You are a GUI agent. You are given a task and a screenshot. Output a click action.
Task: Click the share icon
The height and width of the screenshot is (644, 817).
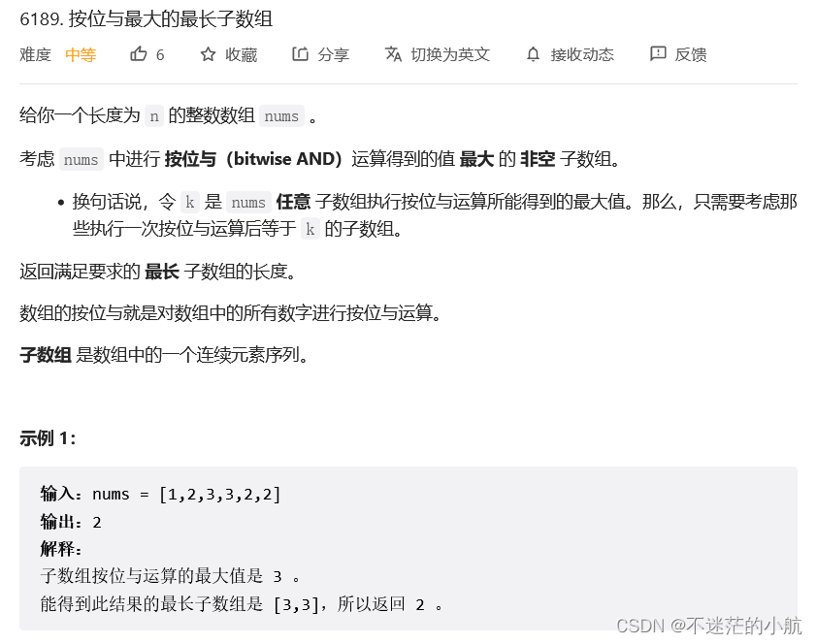point(300,53)
